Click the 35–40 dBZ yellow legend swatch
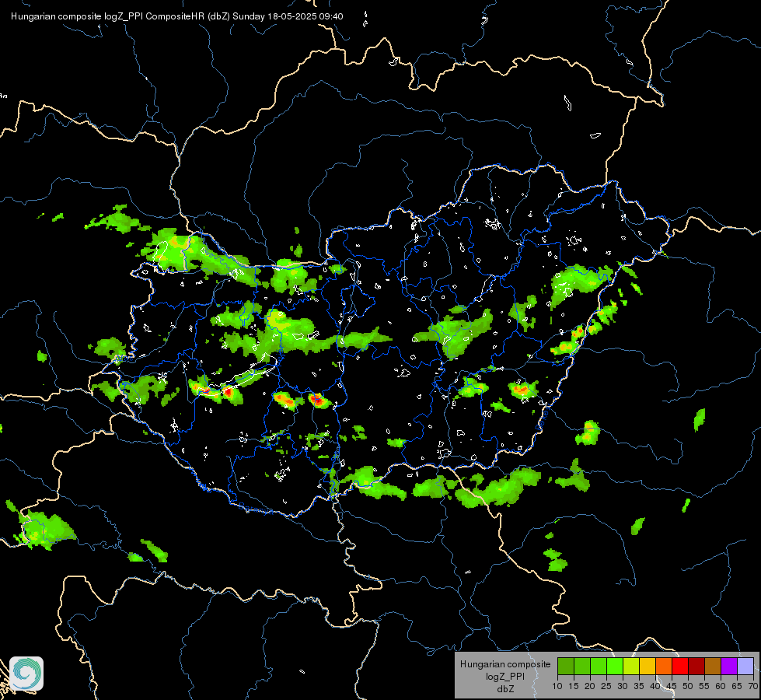Image resolution: width=761 pixels, height=700 pixels. (x=648, y=666)
